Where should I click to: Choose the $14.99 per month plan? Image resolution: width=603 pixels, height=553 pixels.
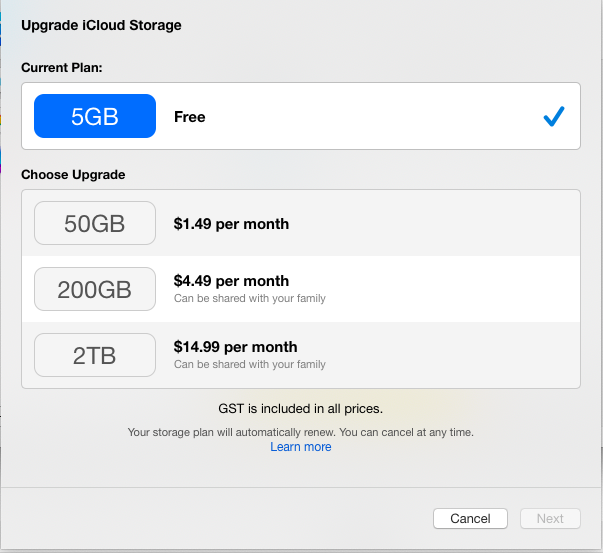click(235, 347)
